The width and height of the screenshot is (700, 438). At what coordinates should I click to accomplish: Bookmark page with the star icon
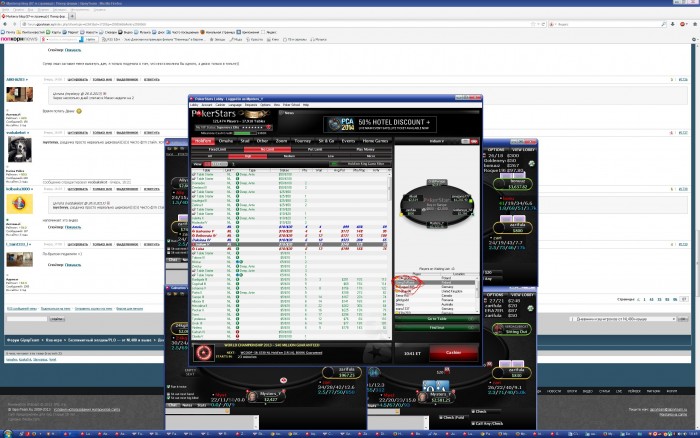tap(533, 24)
